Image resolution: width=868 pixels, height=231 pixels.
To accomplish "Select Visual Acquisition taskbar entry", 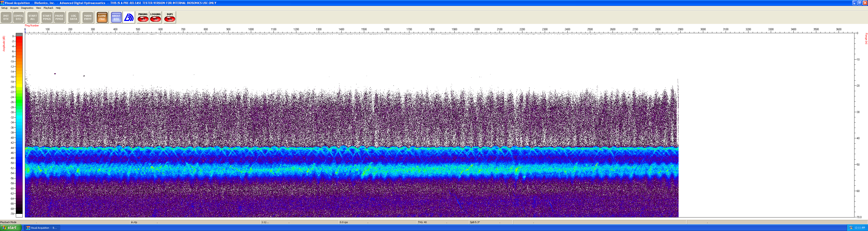I will click(x=42, y=228).
